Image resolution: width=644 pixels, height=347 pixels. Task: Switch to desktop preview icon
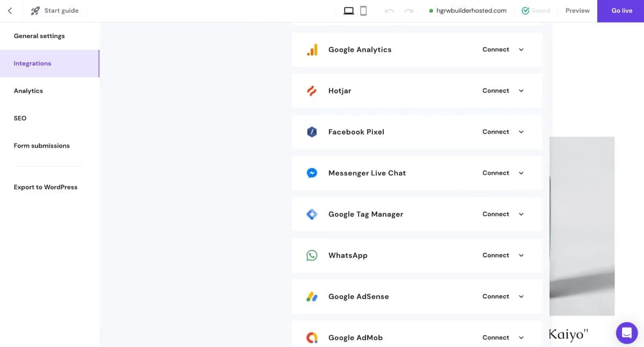349,11
